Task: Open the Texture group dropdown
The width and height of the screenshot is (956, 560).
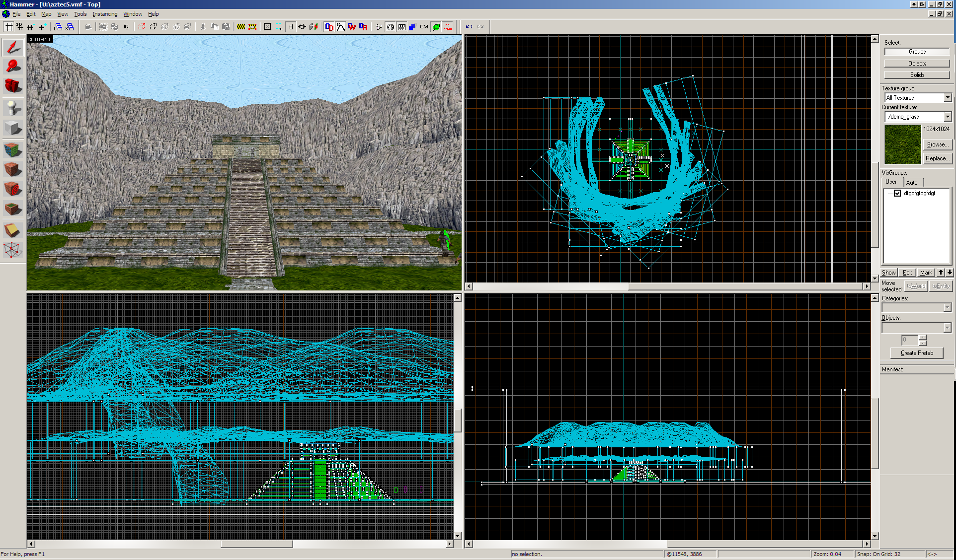Action: click(x=948, y=98)
